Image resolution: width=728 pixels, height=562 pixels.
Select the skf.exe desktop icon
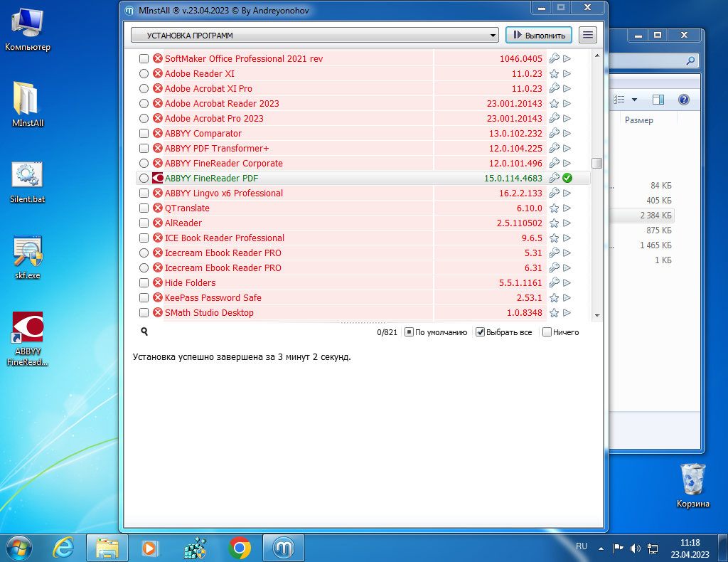(x=28, y=258)
